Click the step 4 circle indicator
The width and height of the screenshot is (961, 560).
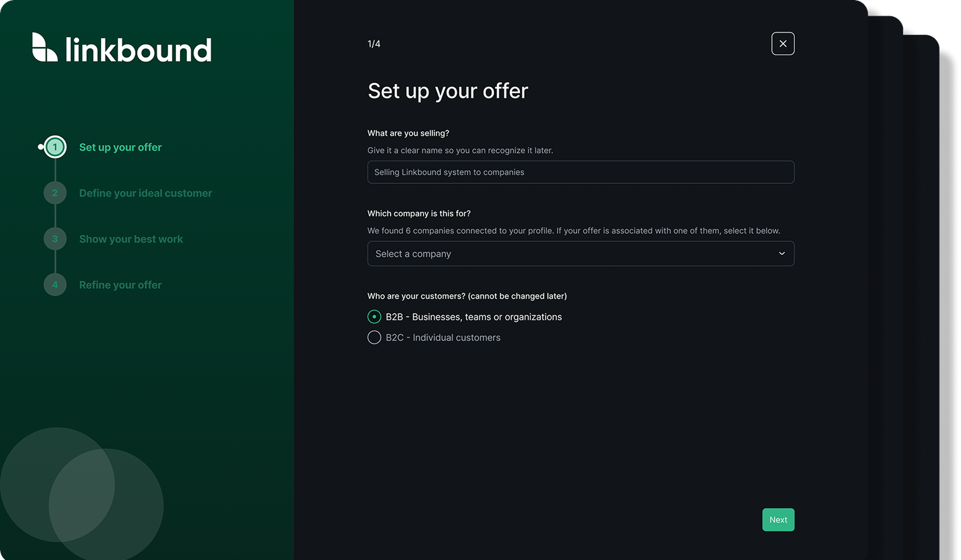[x=55, y=285]
